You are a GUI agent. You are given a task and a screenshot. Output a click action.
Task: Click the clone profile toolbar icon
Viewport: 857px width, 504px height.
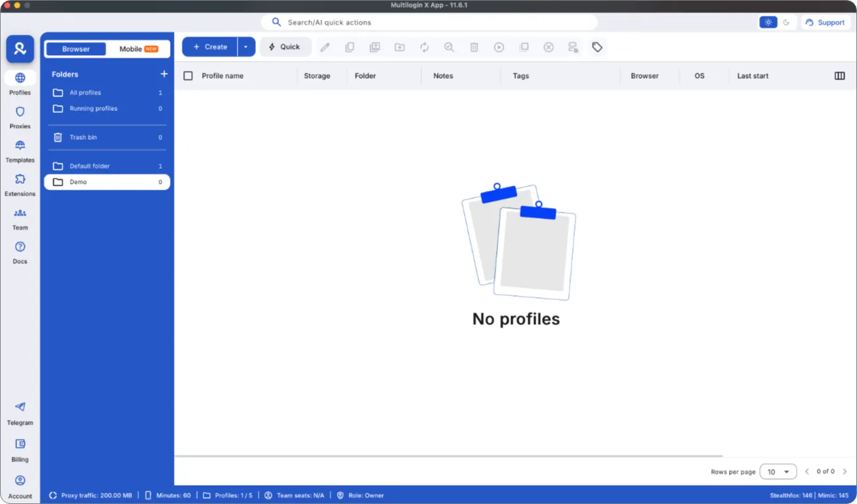(350, 47)
